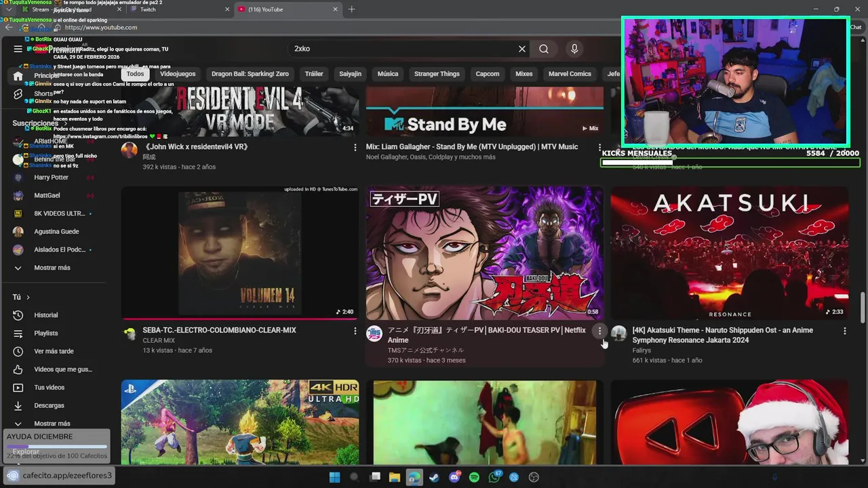The width and height of the screenshot is (868, 488).
Task: Open the SEBA-TC.-ELECTRO-COLOMBIANO-CLEAR-MIX title
Action: pyautogui.click(x=219, y=330)
